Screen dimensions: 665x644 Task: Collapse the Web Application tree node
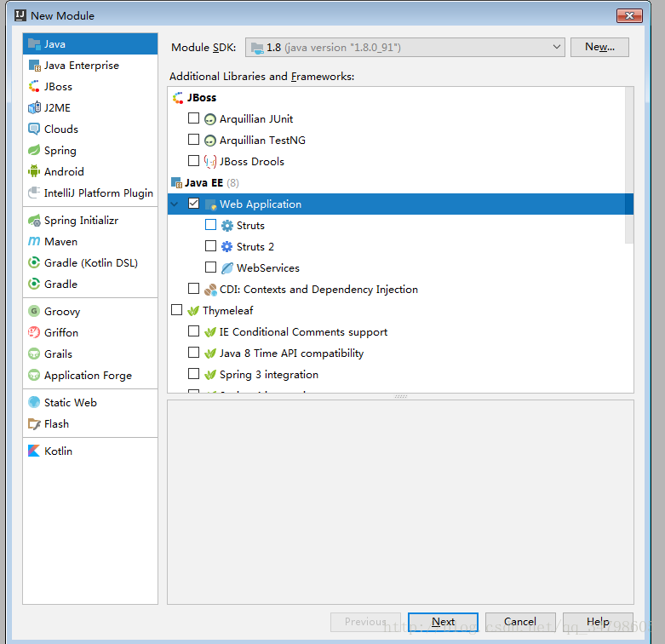coord(175,204)
